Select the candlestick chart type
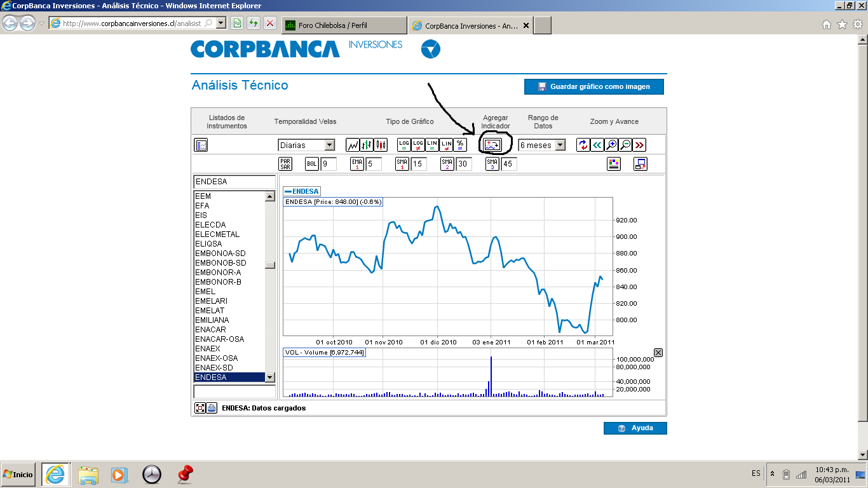This screenshot has height=488, width=868. tap(381, 145)
